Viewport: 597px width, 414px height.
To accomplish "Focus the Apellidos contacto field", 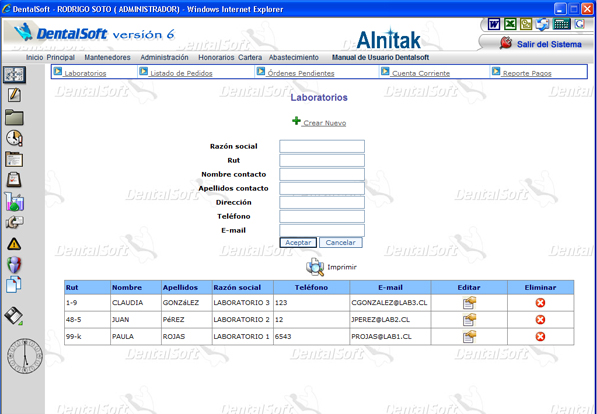I will (322, 189).
